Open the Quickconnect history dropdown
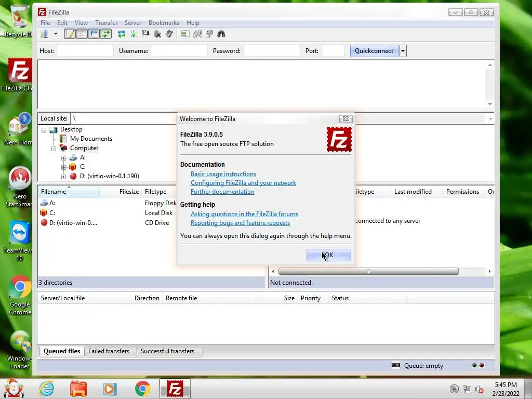The width and height of the screenshot is (532, 399). pos(403,51)
